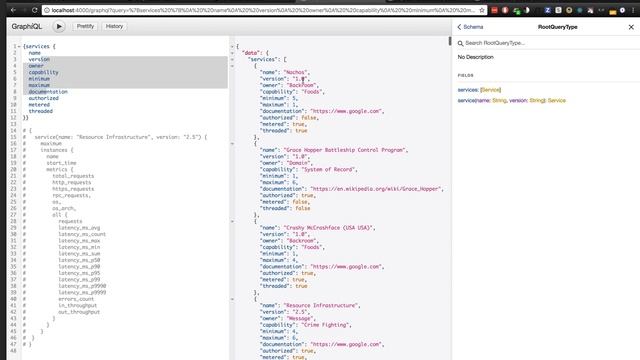The image size is (640, 360).
Task: Click the No Description text
Action: pos(476,57)
